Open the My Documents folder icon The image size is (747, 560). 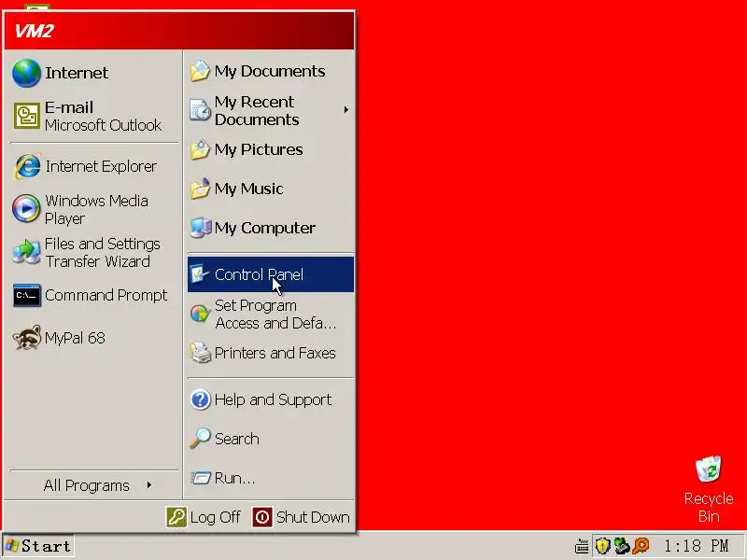point(200,72)
